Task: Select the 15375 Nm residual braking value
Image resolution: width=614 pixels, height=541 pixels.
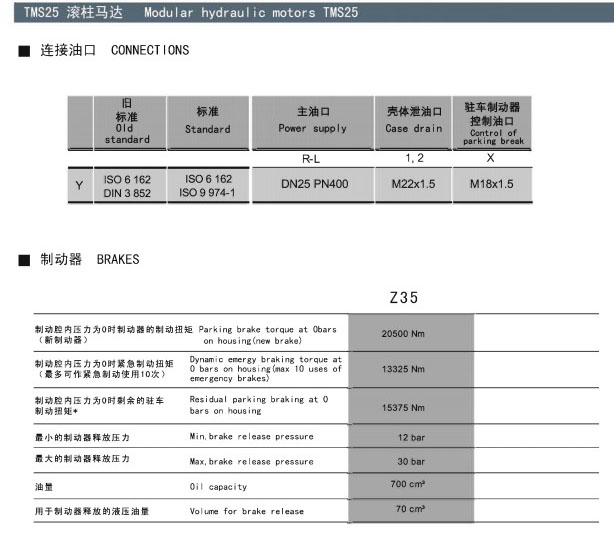Action: click(x=403, y=407)
